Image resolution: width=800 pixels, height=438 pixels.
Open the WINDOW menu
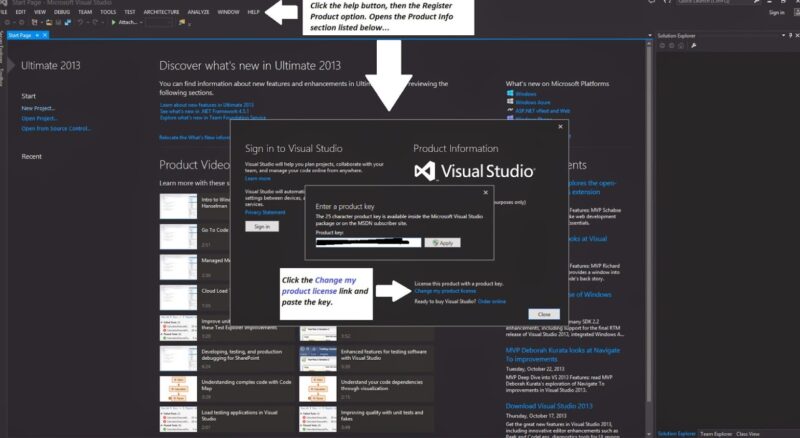click(x=228, y=12)
